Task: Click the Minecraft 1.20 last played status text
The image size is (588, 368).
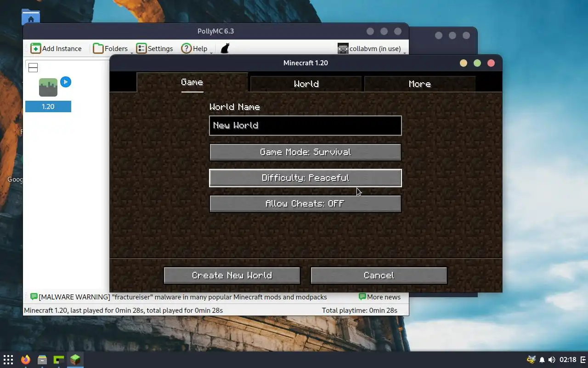Action: click(123, 310)
